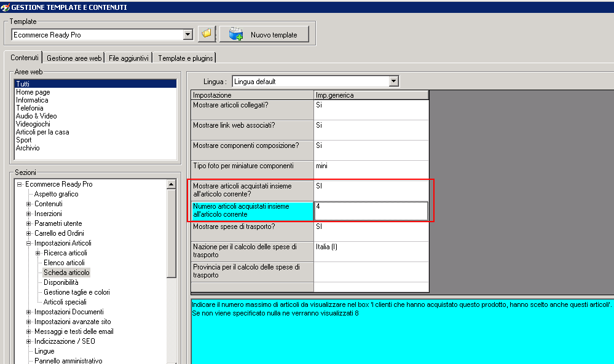Expand the Contenuti tree node

[29, 204]
